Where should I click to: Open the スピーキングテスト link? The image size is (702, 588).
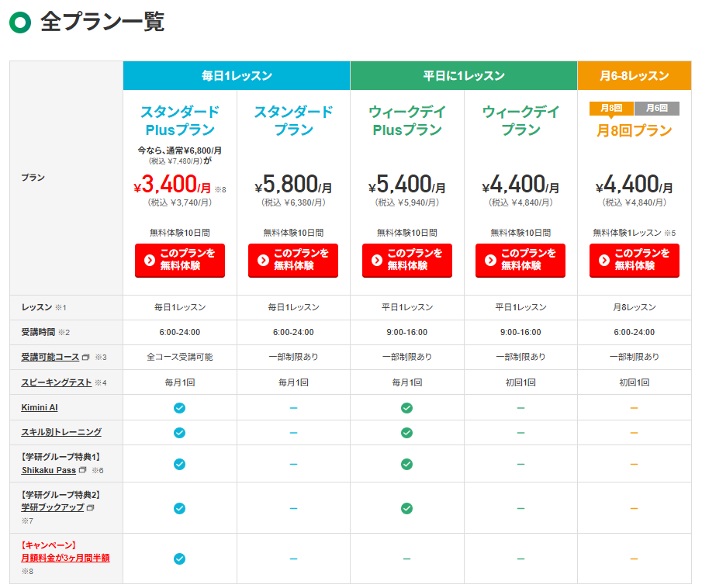click(x=56, y=382)
